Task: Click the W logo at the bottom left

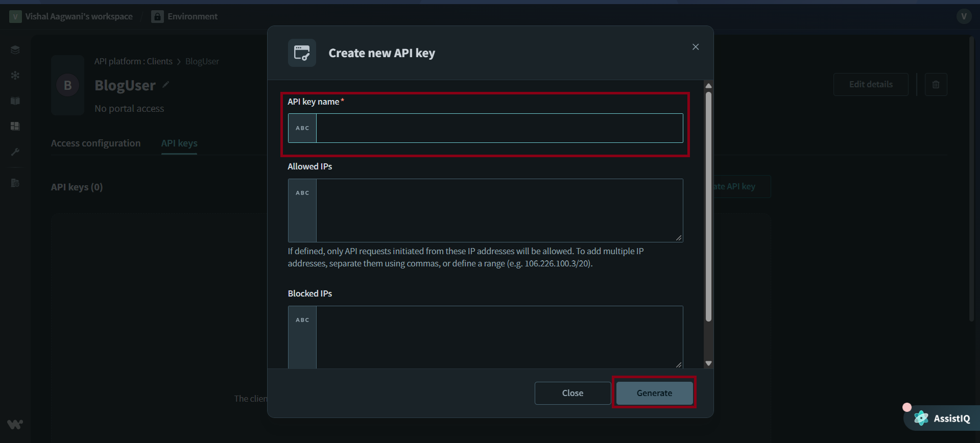Action: [x=15, y=424]
